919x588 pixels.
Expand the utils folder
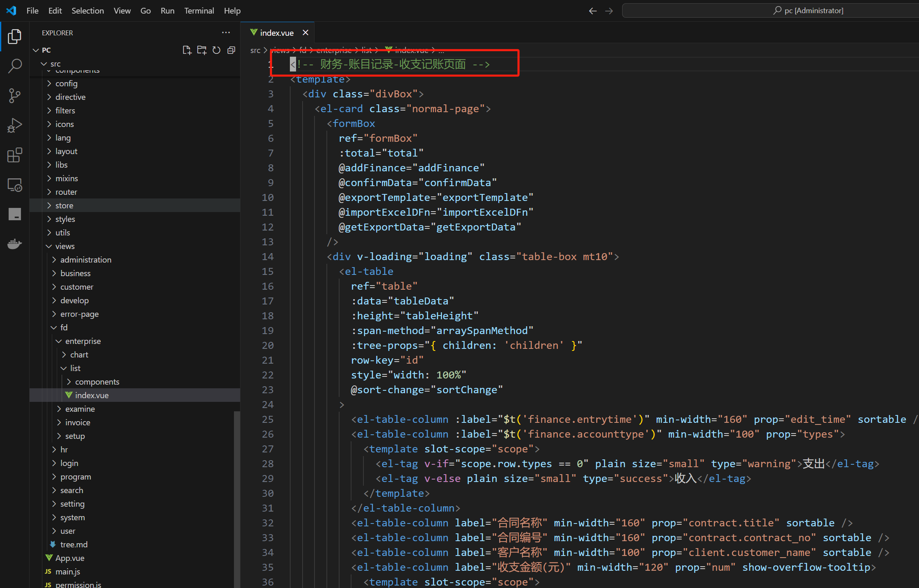135,233
